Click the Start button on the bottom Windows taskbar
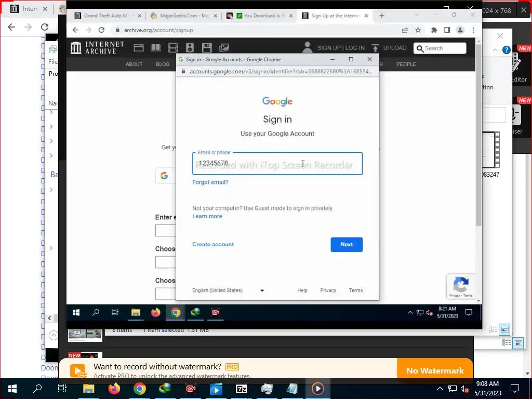This screenshot has width=532, height=399. coord(12,389)
